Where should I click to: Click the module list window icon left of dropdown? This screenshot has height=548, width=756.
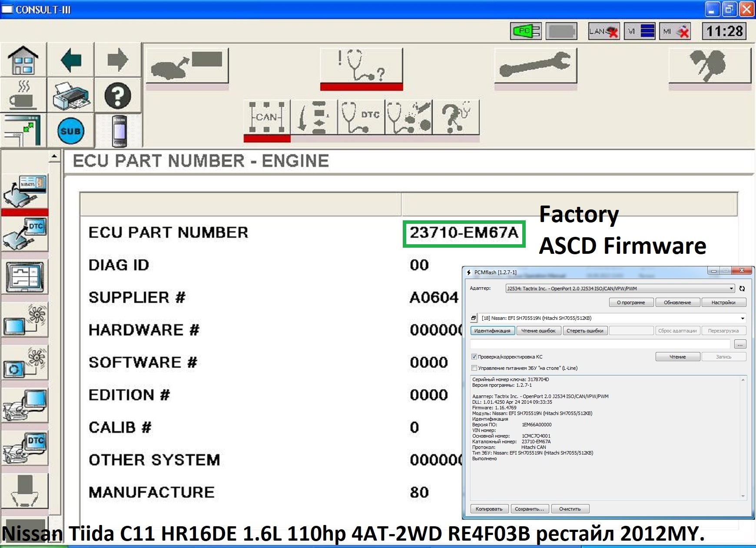point(474,318)
